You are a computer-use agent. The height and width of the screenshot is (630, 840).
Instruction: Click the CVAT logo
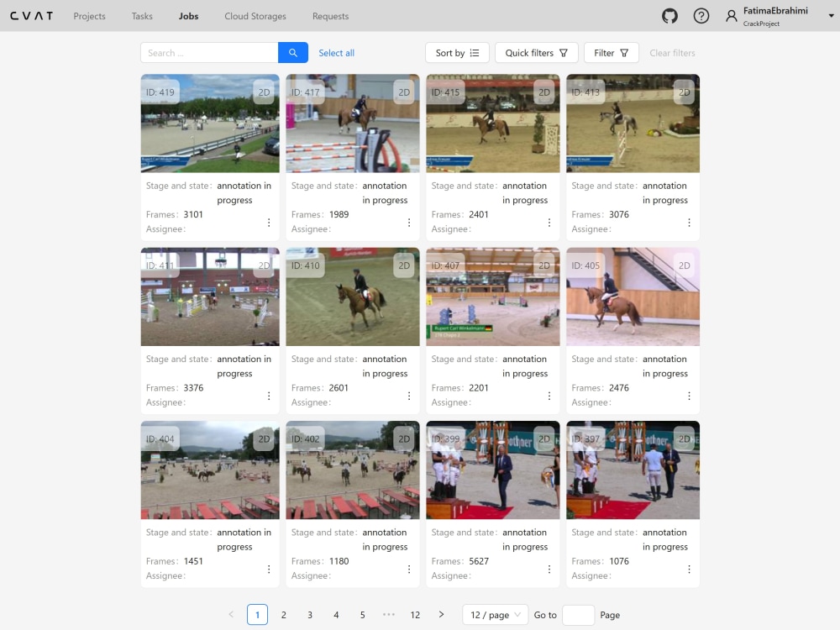coord(32,16)
